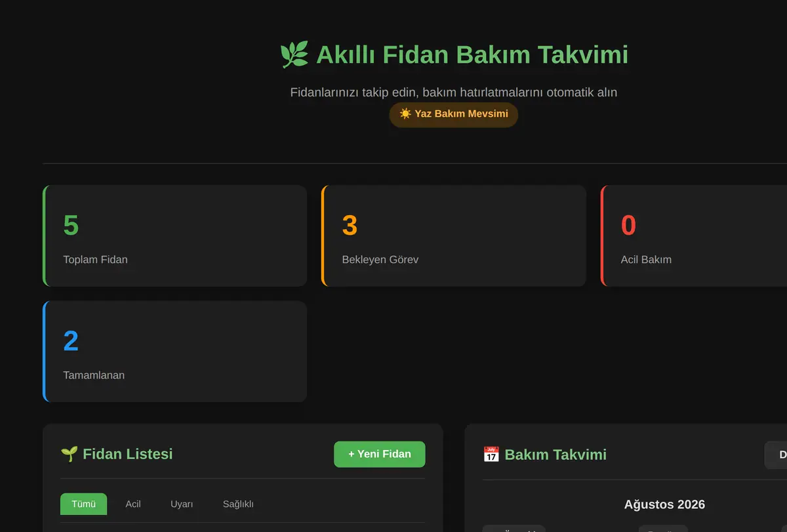Viewport: 787px width, 532px height.
Task: Select the Tümü filter tab
Action: point(83,504)
